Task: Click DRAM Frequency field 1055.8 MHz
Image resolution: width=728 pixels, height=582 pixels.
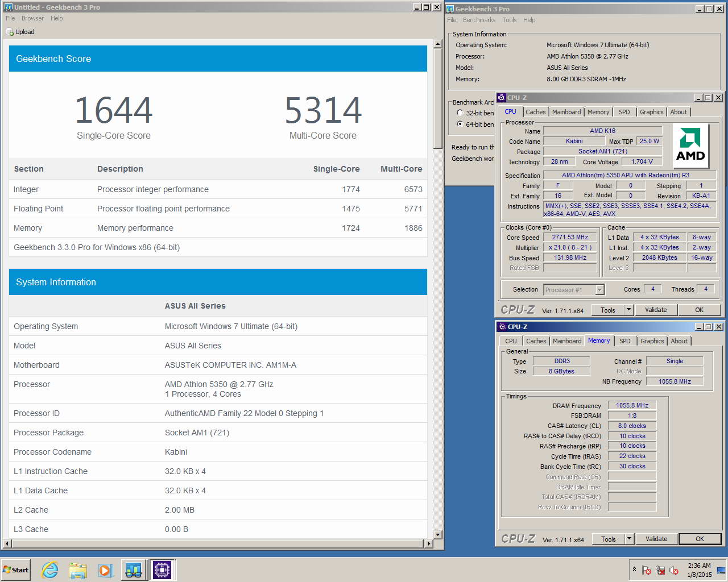Action: 632,406
